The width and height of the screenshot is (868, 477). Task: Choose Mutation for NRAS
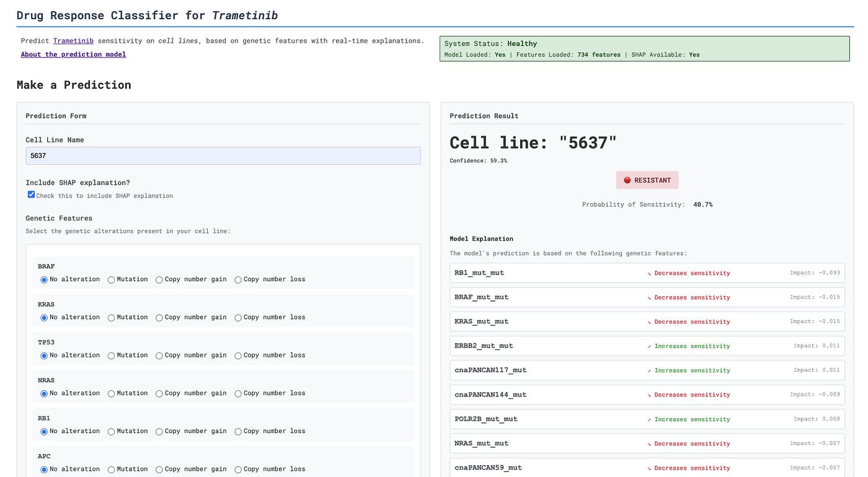point(112,393)
